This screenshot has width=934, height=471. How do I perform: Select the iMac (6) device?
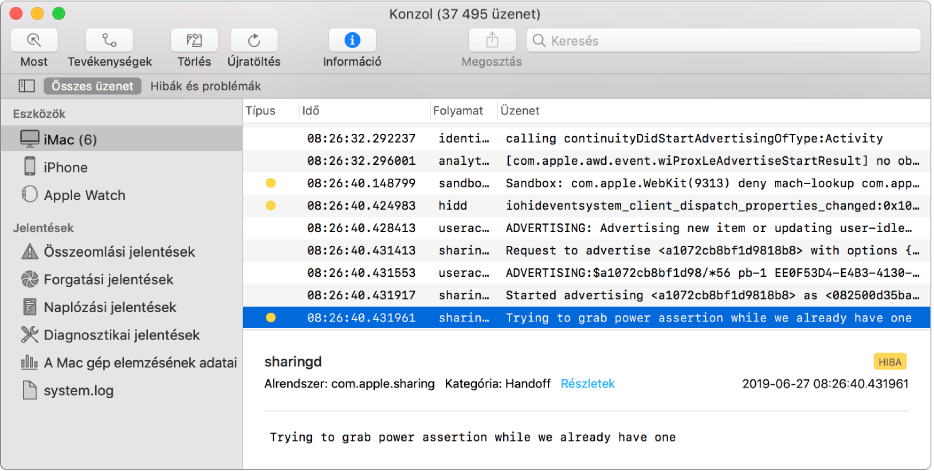122,139
